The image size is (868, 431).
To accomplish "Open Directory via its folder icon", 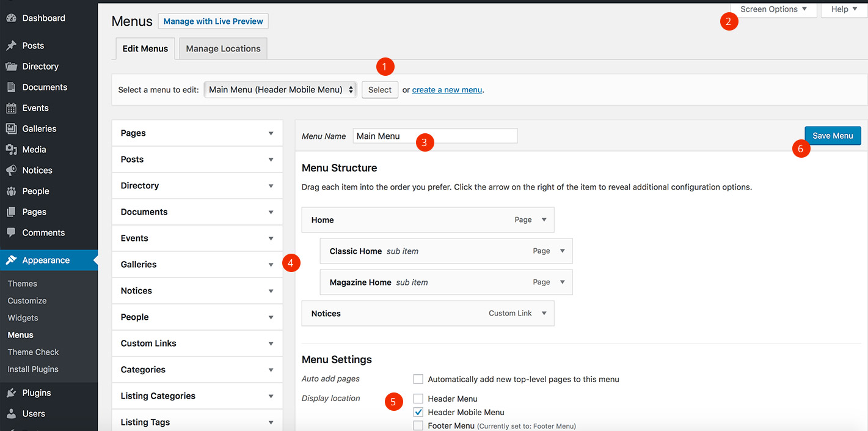I will [11, 67].
